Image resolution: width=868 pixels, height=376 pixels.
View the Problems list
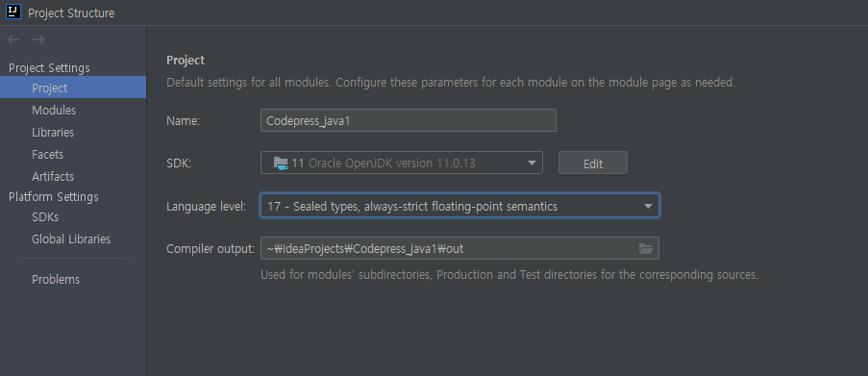pos(56,280)
